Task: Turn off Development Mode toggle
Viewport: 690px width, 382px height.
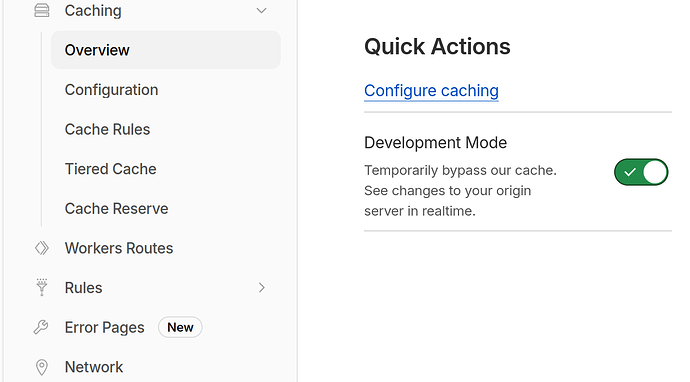Action: [x=641, y=172]
